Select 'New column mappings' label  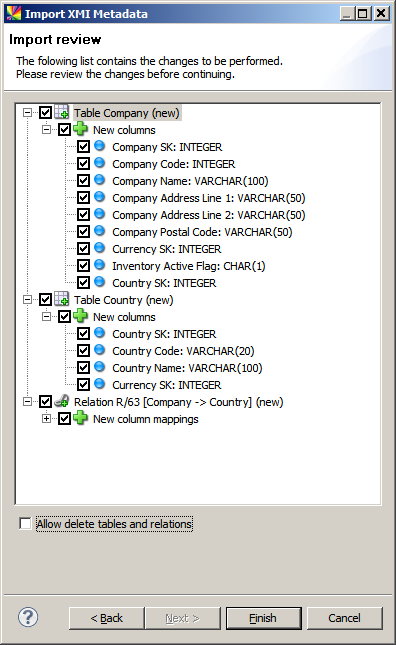point(146,419)
